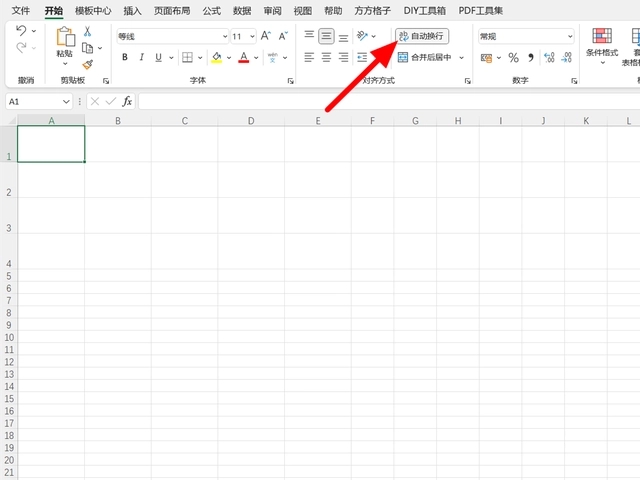The image size is (640, 480).
Task: Center text horizontally
Action: [326, 58]
